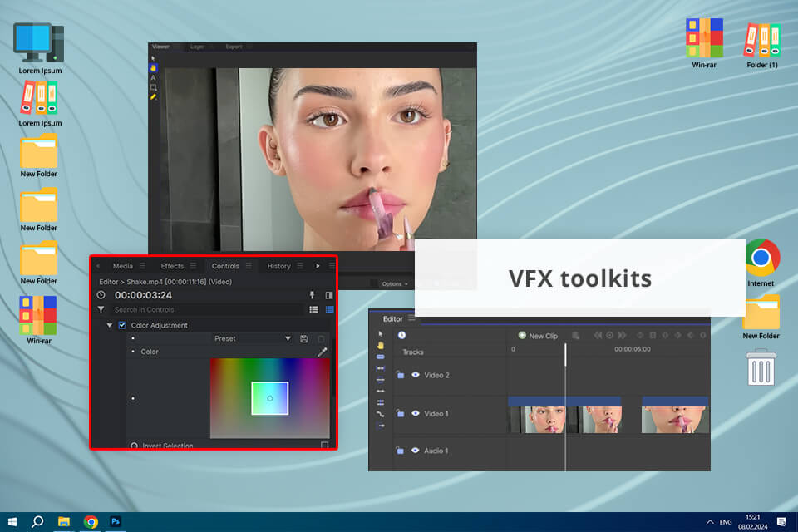The image size is (798, 532).
Task: Open Photoshop from the taskbar
Action: 116,521
